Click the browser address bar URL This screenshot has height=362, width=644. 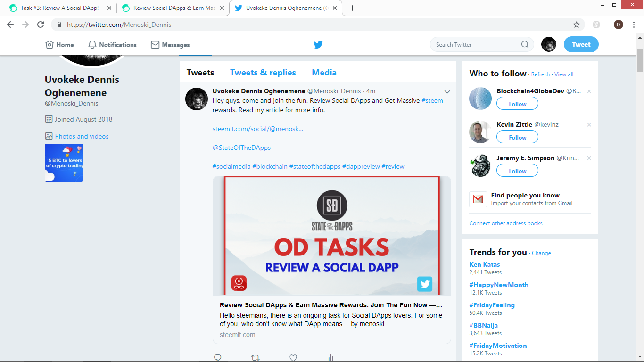(119, 25)
